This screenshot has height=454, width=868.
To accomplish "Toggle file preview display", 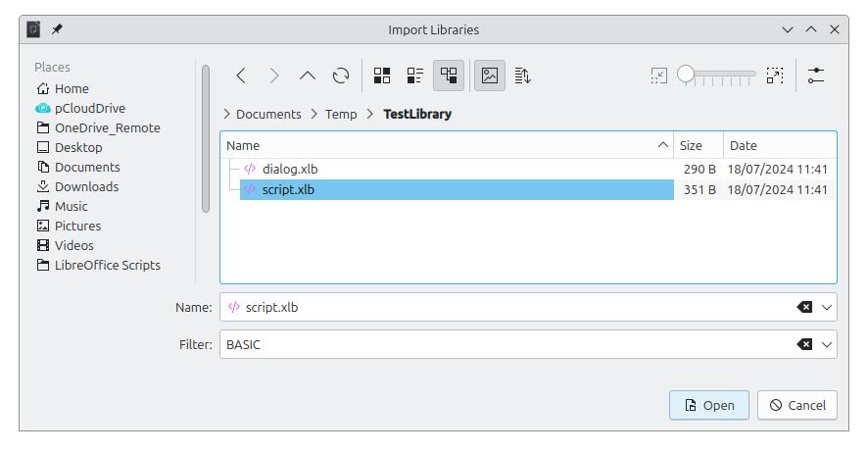I will click(x=490, y=76).
